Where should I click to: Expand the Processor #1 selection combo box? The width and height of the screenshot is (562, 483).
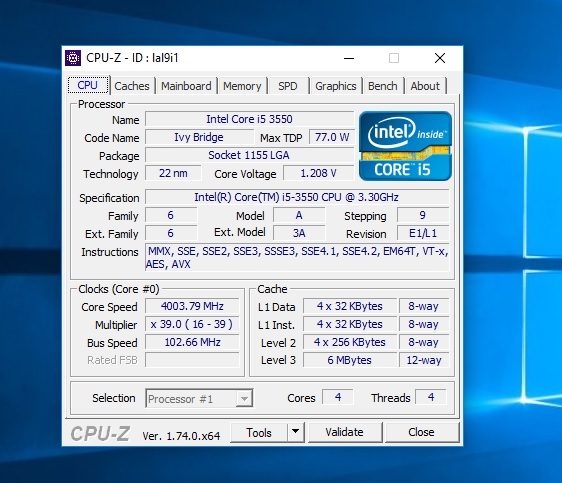(x=199, y=398)
